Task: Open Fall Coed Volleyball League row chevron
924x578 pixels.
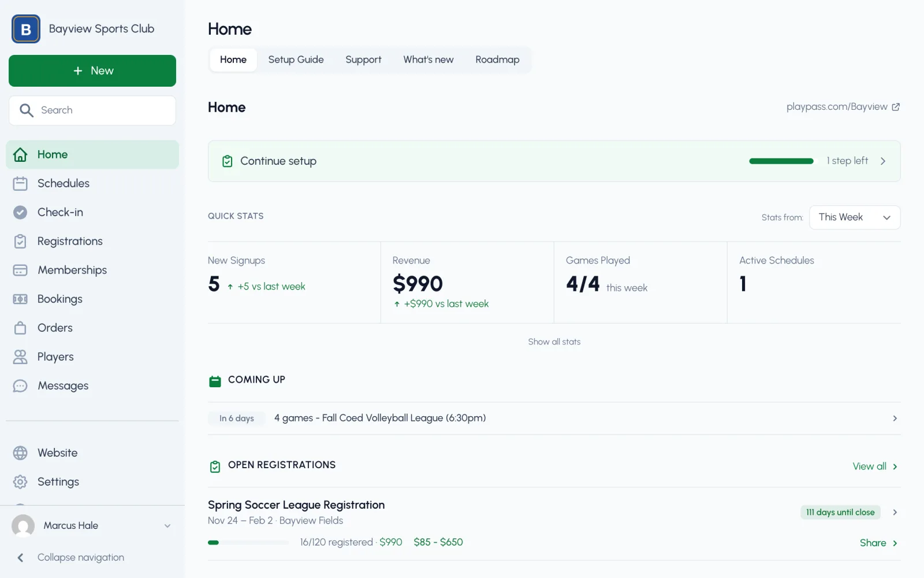Action: tap(895, 418)
